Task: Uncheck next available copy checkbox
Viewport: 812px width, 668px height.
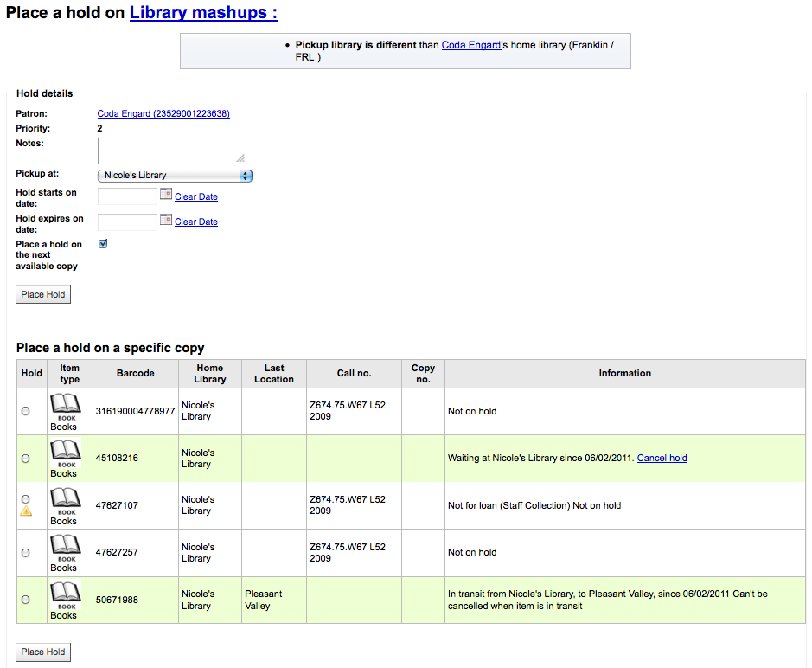Action: click(x=103, y=244)
